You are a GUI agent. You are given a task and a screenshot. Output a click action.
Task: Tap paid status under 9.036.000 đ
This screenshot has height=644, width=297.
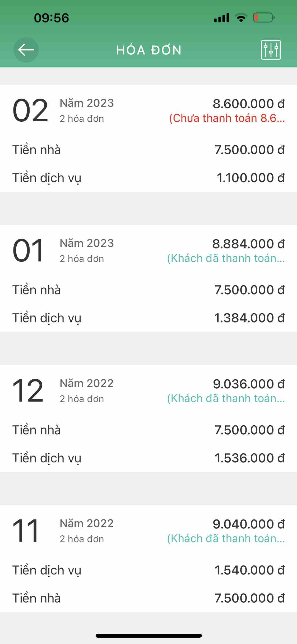pyautogui.click(x=226, y=398)
